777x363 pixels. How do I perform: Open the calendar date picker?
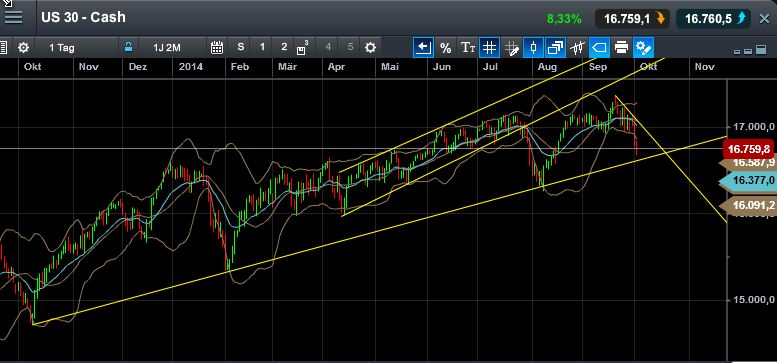(x=217, y=48)
